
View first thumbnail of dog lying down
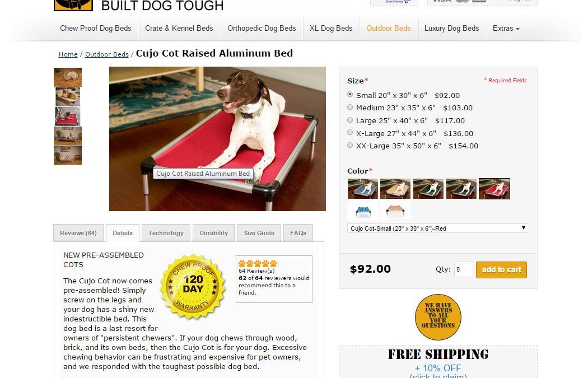(x=68, y=77)
